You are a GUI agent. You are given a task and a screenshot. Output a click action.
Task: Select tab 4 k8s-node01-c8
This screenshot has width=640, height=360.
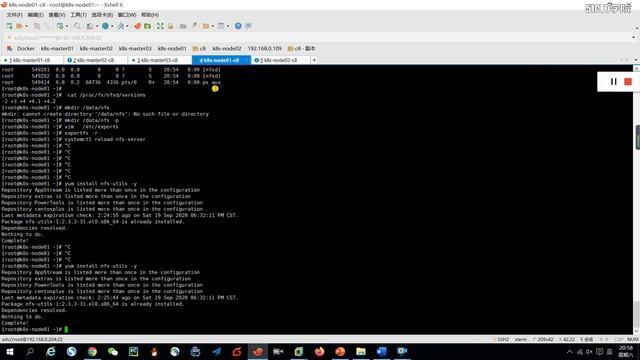point(221,60)
